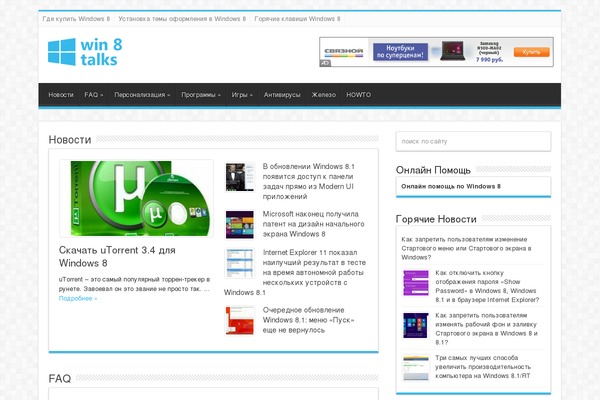This screenshot has width=600, height=400.
Task: Open Как запретить изменять рабочий фон article
Action: [x=486, y=329]
